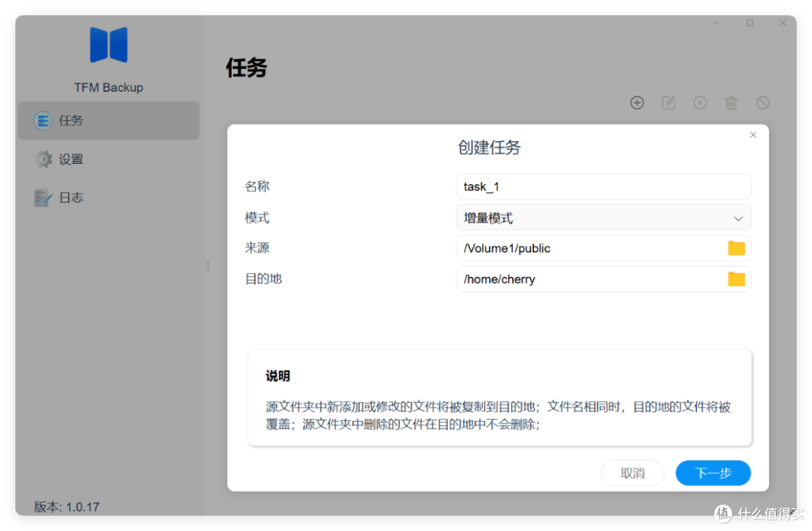Click the 版本: 1.0.17 text
The image size is (812, 531).
point(67,507)
